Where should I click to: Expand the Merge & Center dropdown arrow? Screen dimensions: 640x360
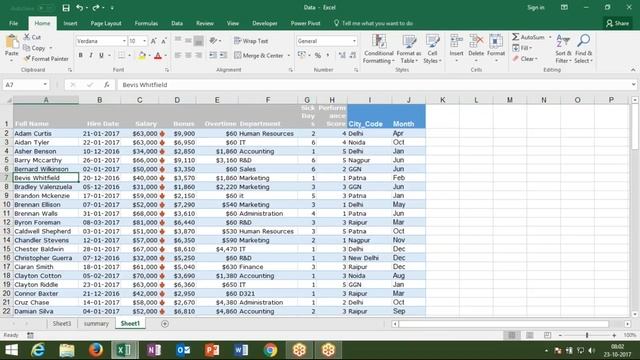(289, 56)
